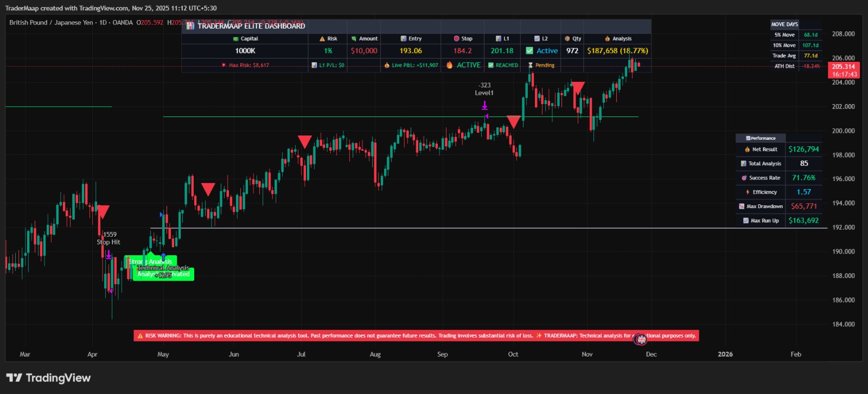Click the current price label 205.314
The width and height of the screenshot is (868, 394).
844,67
